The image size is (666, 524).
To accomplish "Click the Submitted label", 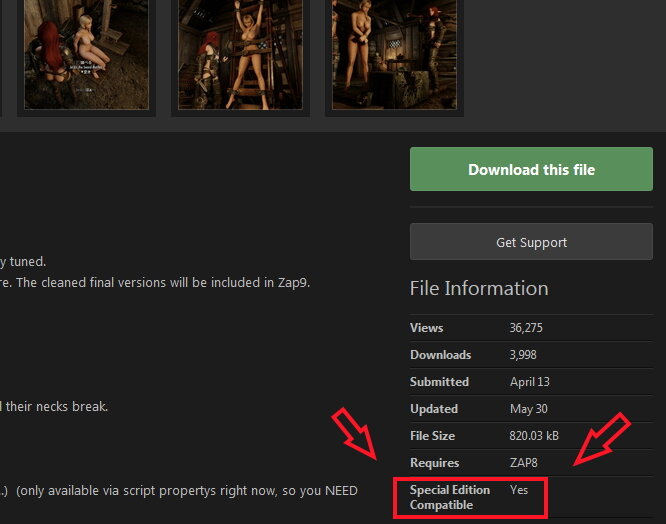I will tap(439, 382).
